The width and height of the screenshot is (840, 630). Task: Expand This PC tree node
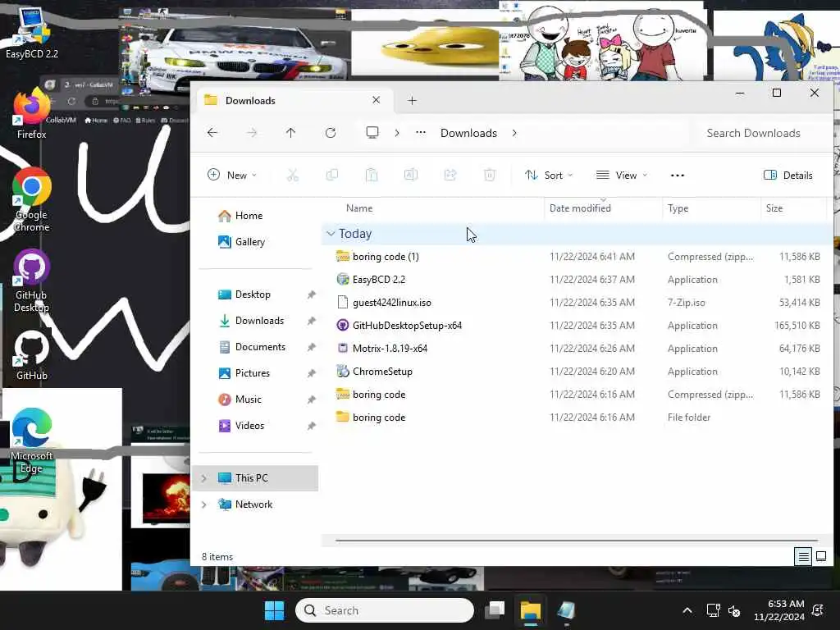pos(204,478)
